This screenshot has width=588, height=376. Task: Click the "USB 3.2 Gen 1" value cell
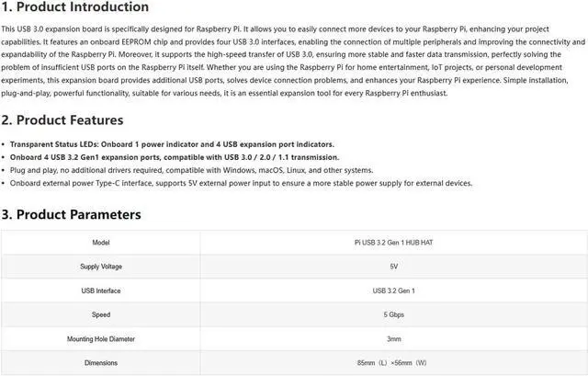pyautogui.click(x=393, y=291)
